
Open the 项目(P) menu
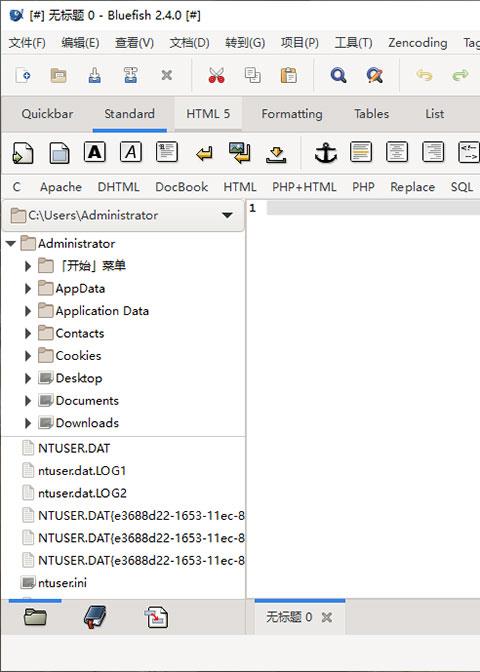(x=300, y=42)
